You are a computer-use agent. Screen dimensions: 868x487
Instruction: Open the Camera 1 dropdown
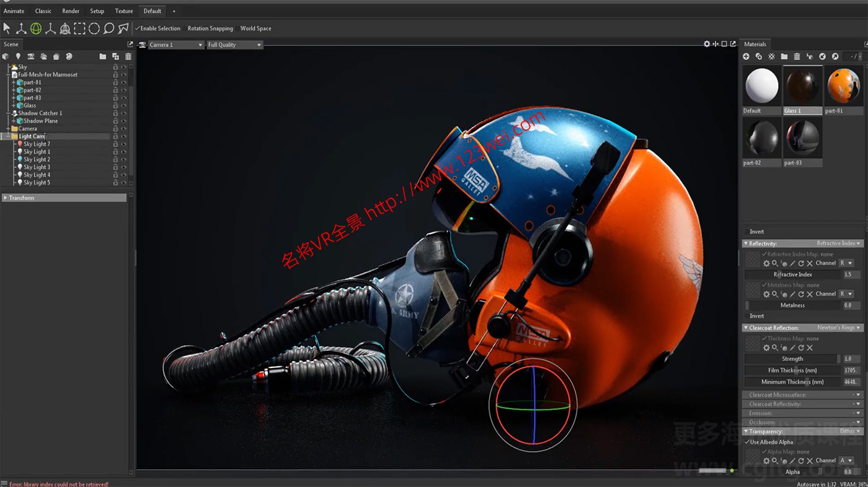coord(175,44)
